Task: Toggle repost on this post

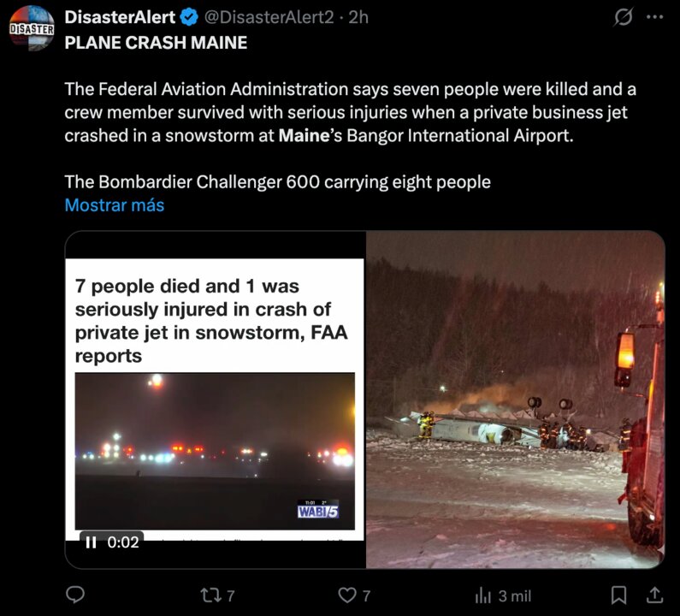Action: [210, 595]
